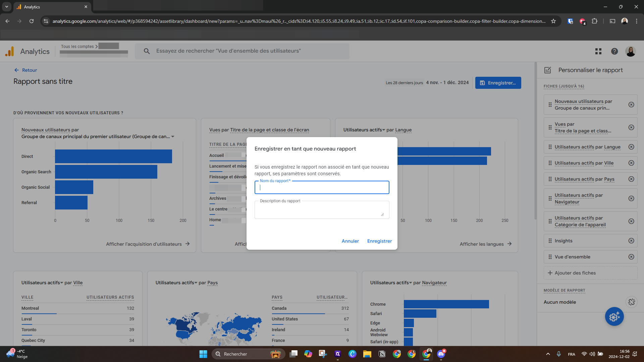Expand the Groupe de canaux dimension dropdown
Image resolution: width=644 pixels, height=362 pixels.
pyautogui.click(x=173, y=136)
